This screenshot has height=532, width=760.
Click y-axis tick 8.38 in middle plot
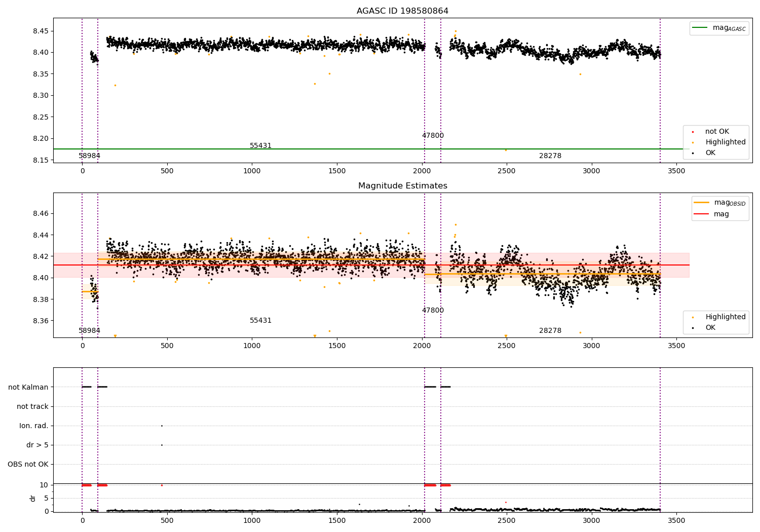[x=42, y=299]
